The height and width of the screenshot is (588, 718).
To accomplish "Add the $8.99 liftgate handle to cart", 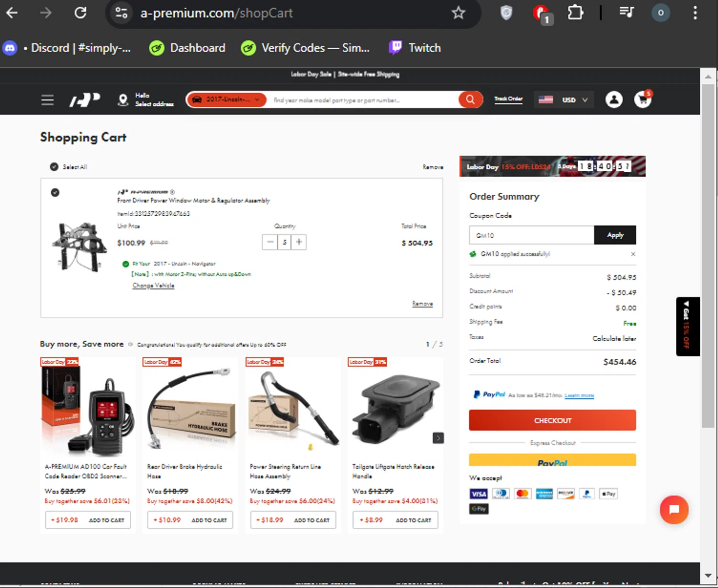I will tap(395, 520).
